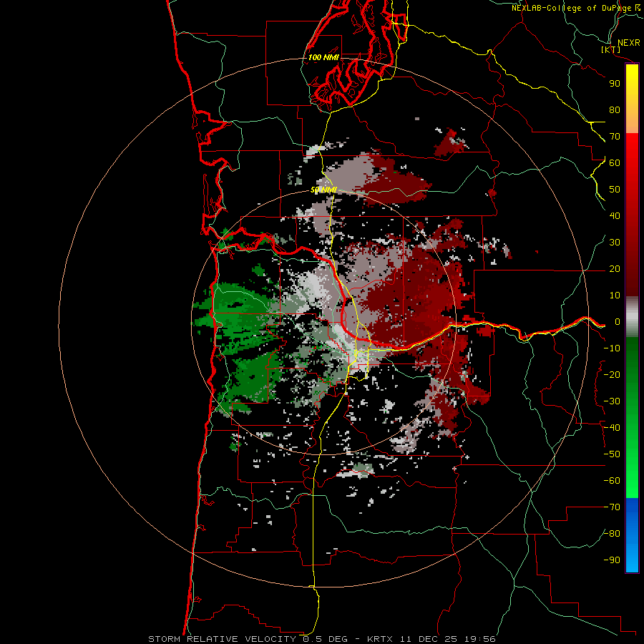Click the positive 20 knot scale label

point(615,269)
